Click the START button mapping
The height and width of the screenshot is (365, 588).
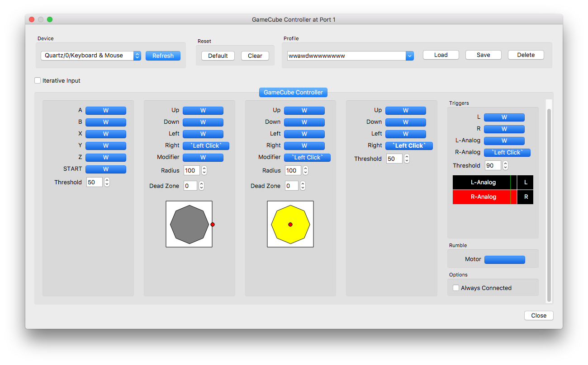coord(106,169)
